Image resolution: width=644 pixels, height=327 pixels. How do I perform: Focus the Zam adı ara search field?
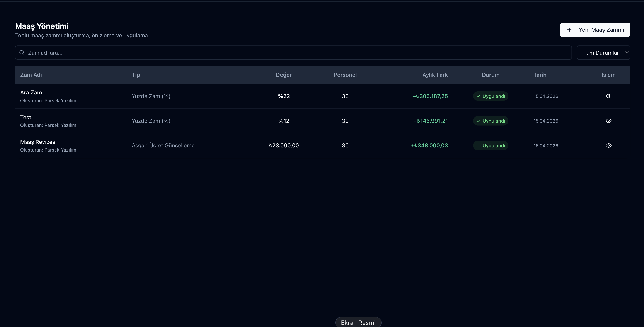tap(293, 53)
